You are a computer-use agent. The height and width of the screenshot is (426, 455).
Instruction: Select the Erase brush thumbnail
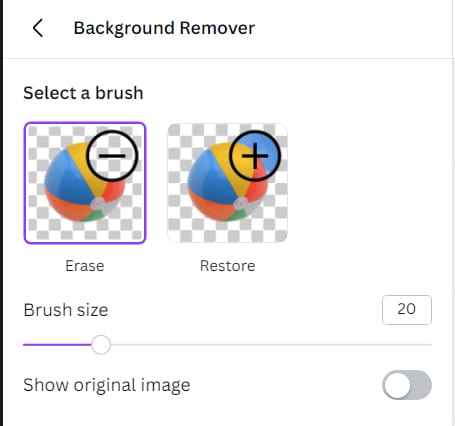coord(85,183)
